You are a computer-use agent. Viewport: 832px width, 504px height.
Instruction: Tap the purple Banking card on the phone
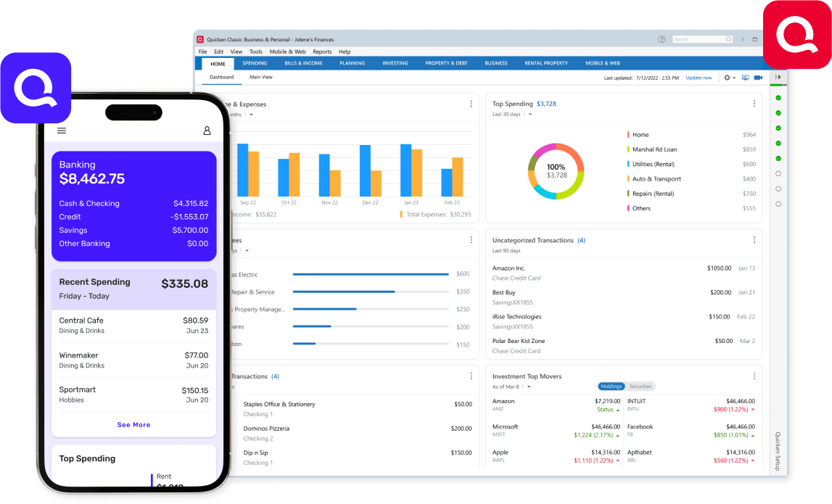point(133,206)
